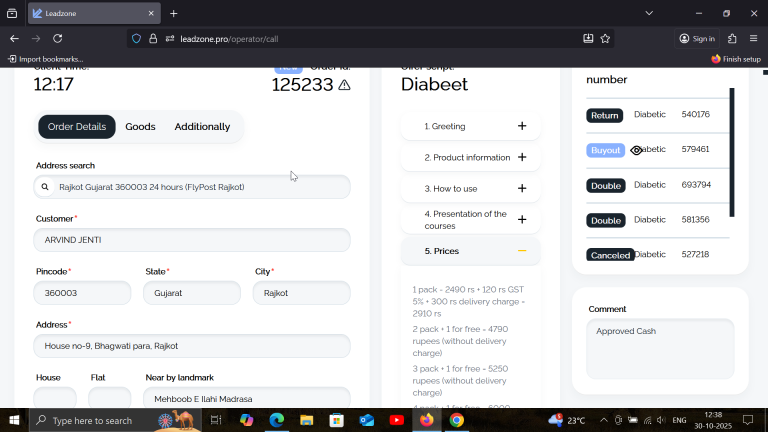Click the Canceled status badge
Screen dimensions: 768x432
pyautogui.click(x=610, y=255)
